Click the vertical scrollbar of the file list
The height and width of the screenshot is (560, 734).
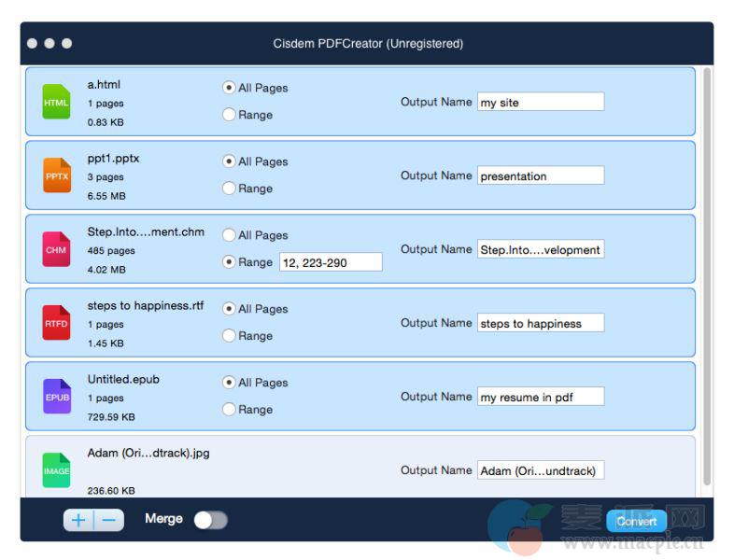pos(706,280)
